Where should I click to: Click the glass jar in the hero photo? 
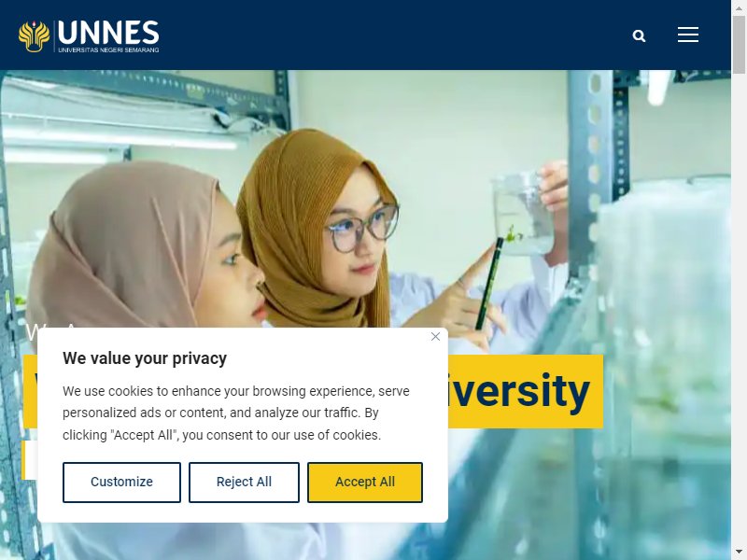(x=523, y=215)
